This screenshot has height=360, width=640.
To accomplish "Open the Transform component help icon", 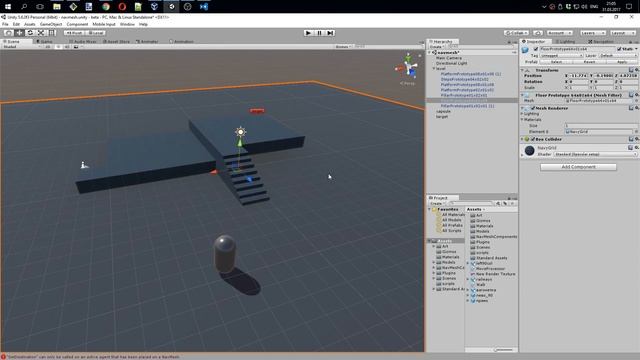I will 631,70.
